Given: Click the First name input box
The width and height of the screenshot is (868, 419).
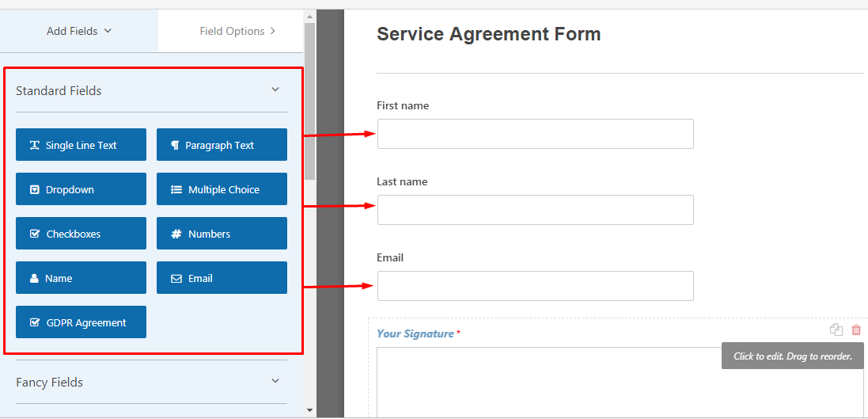Looking at the screenshot, I should (535, 134).
